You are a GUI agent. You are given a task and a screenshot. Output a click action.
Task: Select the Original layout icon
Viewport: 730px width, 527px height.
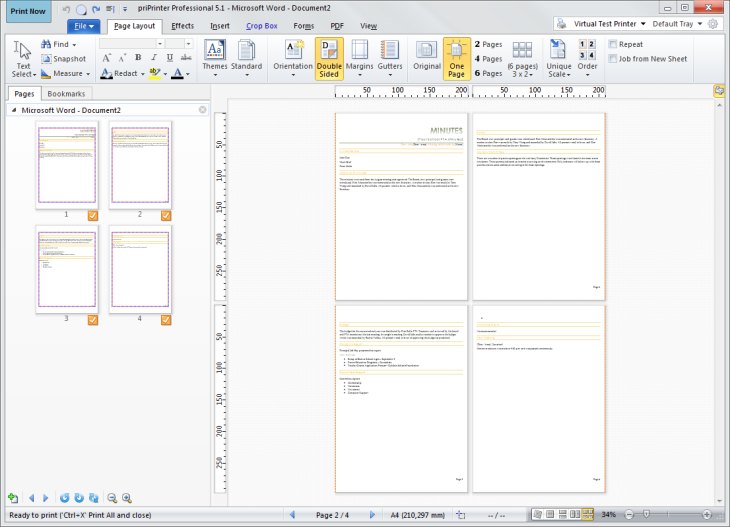click(426, 50)
